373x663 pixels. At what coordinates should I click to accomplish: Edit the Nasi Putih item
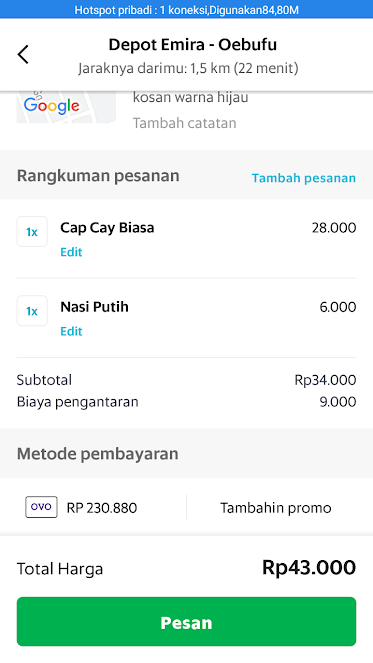point(71,331)
